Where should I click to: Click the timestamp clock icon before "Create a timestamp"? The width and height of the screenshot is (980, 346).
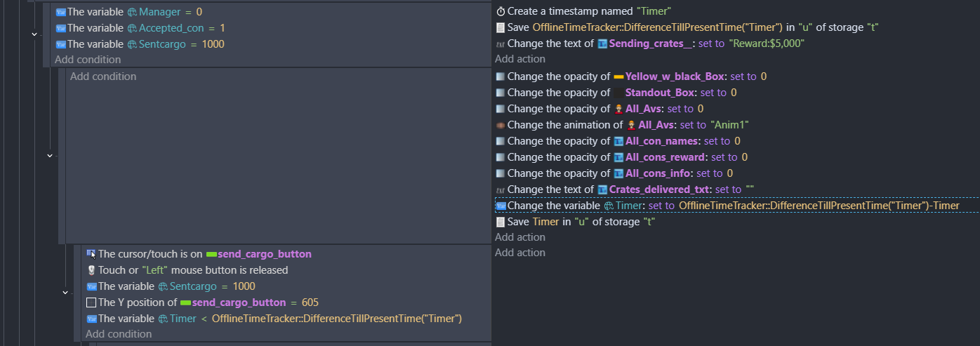click(501, 11)
